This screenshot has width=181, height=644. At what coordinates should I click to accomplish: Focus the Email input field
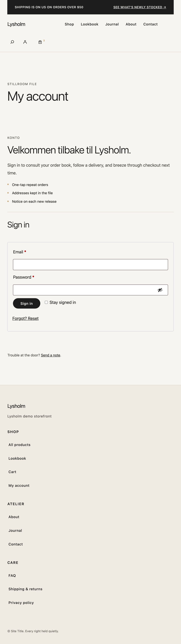(x=90, y=265)
